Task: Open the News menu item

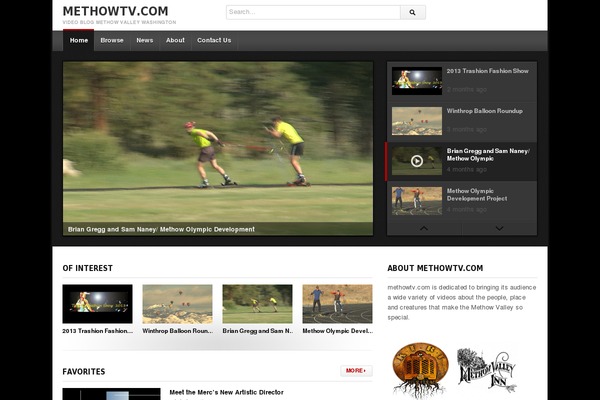Action: (145, 40)
